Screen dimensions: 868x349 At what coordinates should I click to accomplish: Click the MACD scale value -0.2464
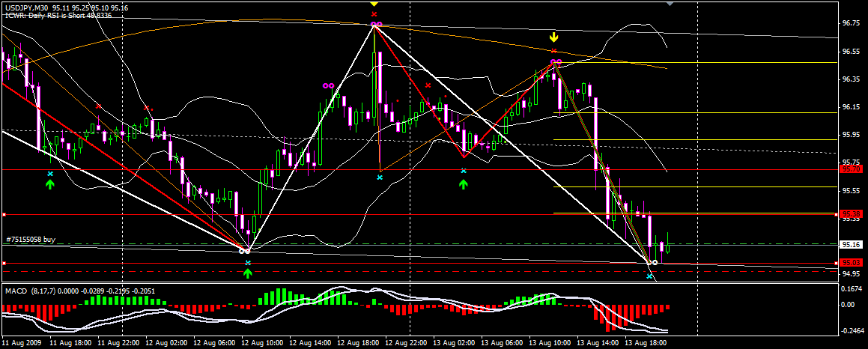(852, 331)
